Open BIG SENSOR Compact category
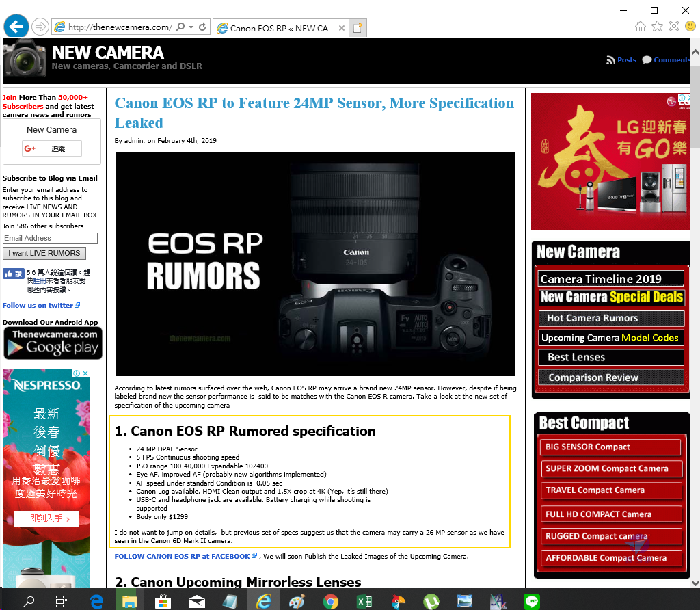The width and height of the screenshot is (700, 610). pos(610,447)
